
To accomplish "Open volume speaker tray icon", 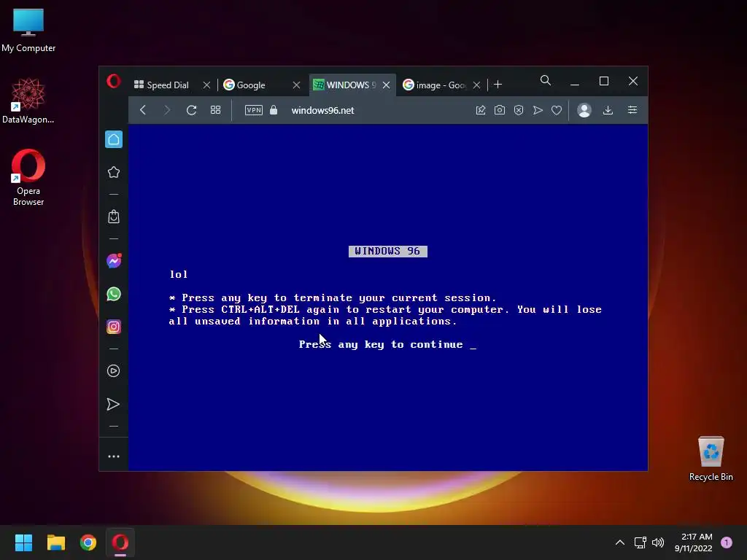I will tap(658, 542).
